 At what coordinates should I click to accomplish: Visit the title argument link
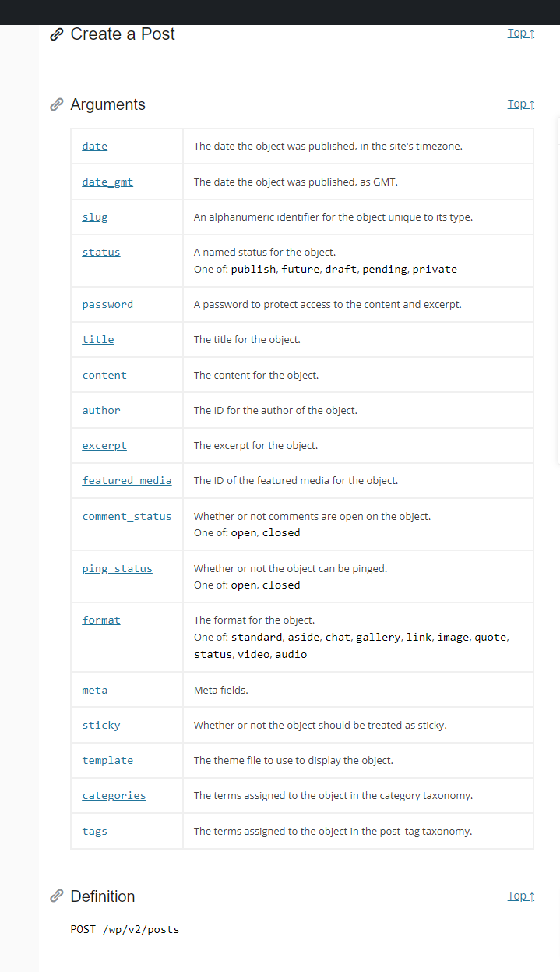pos(98,340)
